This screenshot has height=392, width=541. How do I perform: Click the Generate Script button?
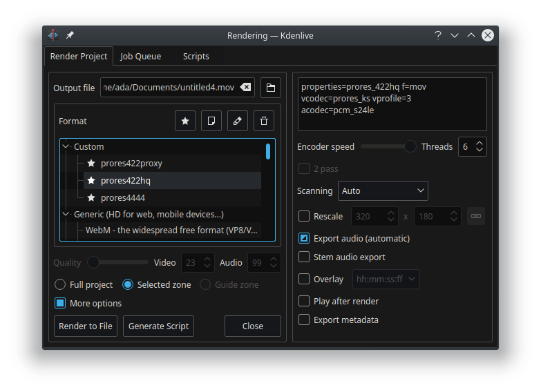pyautogui.click(x=158, y=326)
